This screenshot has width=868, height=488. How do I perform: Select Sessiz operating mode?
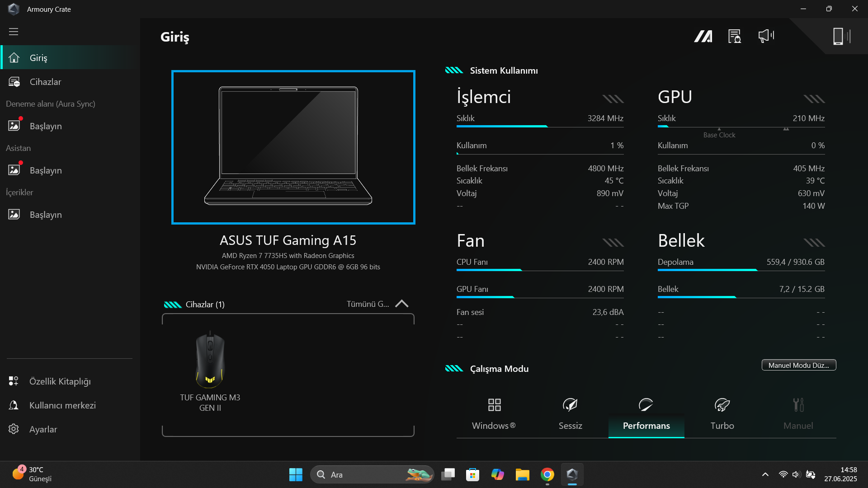point(570,414)
